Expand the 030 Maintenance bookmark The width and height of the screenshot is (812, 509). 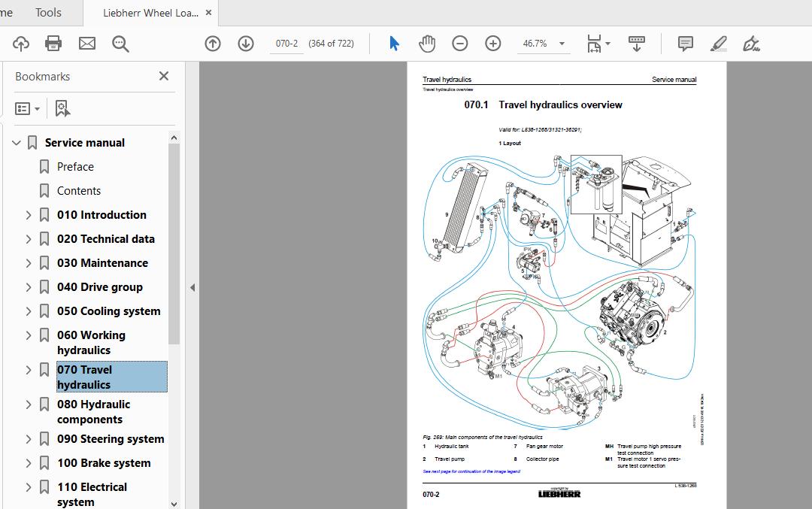pos(29,263)
